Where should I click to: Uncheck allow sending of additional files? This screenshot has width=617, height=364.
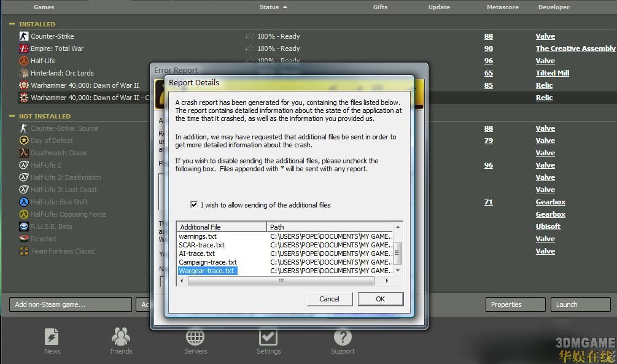pos(193,204)
